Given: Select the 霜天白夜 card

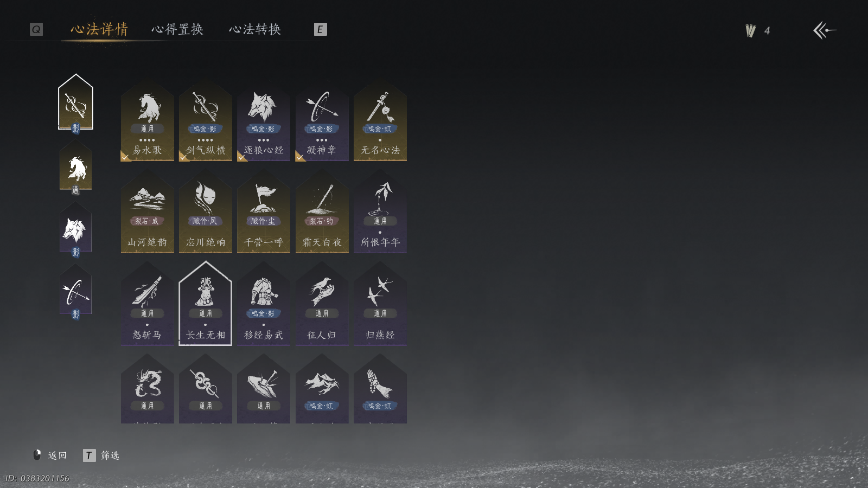Looking at the screenshot, I should (x=322, y=213).
